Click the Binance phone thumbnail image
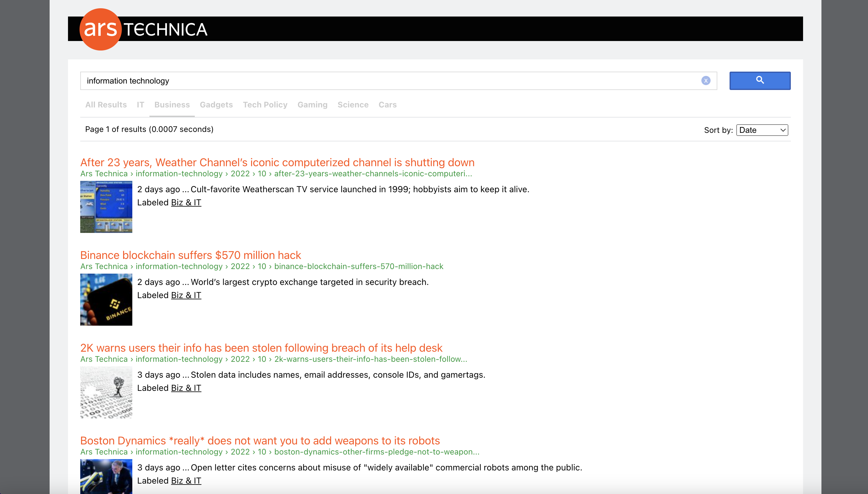Image resolution: width=868 pixels, height=494 pixels. (106, 300)
